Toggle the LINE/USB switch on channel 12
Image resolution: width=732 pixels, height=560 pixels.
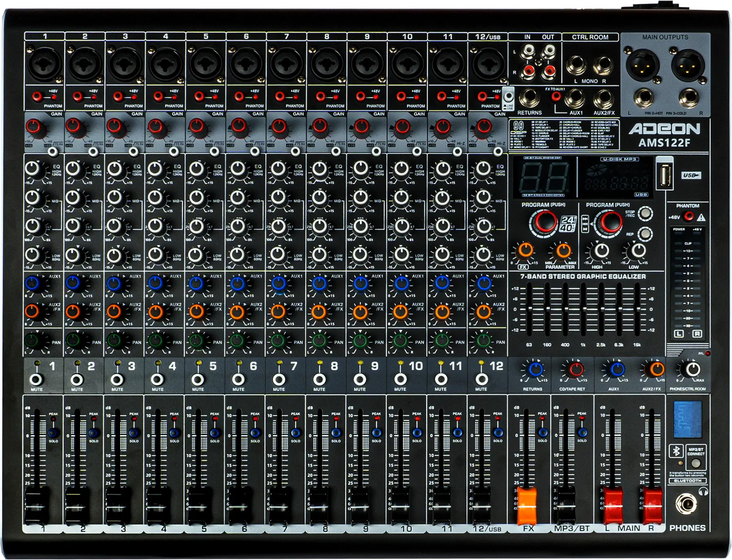508,98
